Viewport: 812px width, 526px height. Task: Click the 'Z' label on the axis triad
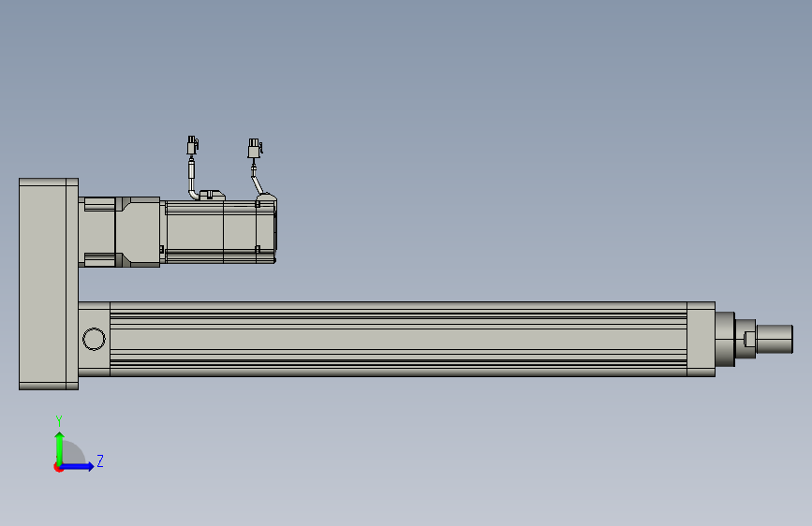pos(100,460)
